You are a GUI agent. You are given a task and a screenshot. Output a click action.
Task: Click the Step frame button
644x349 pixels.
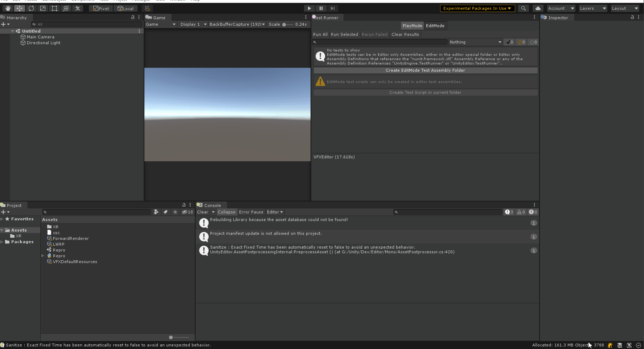click(332, 8)
